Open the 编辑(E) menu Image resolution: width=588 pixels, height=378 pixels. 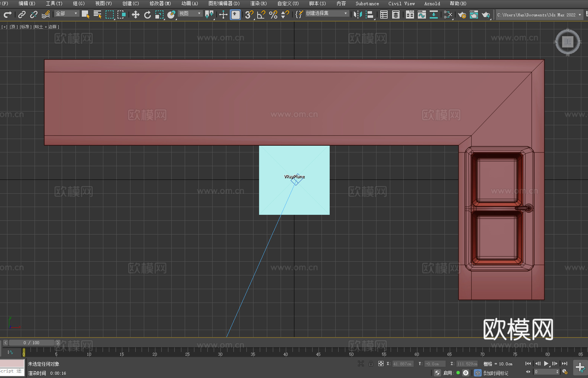pyautogui.click(x=27, y=3)
